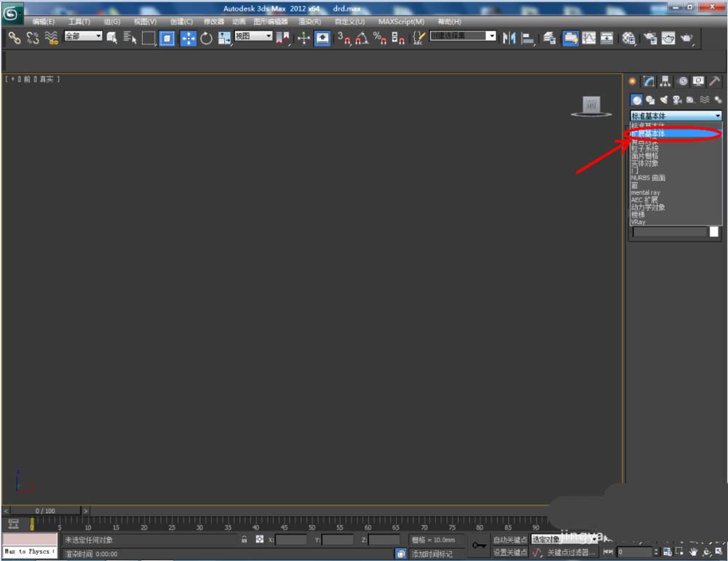Open 标准基本体 object type dropdown
728x561 pixels.
[676, 116]
